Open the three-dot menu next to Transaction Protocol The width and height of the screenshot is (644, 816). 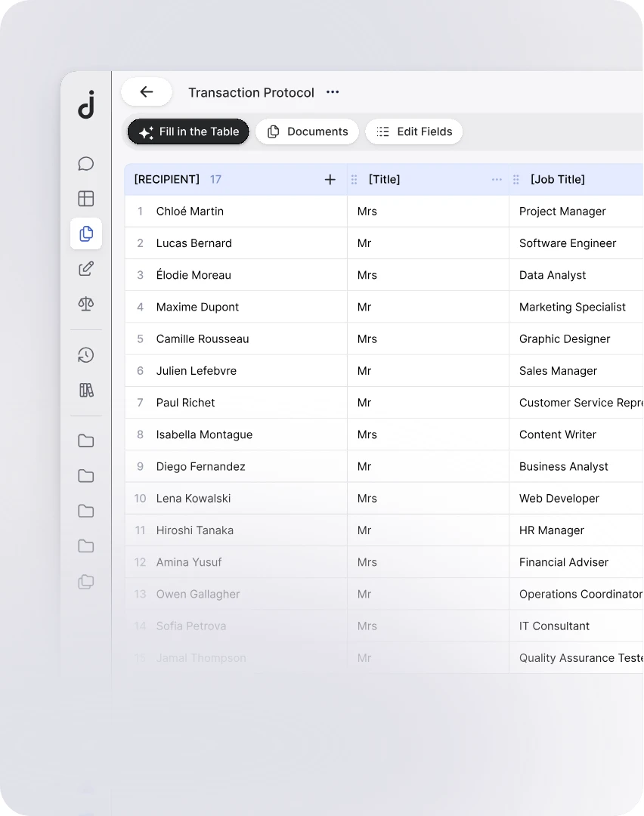(x=333, y=92)
